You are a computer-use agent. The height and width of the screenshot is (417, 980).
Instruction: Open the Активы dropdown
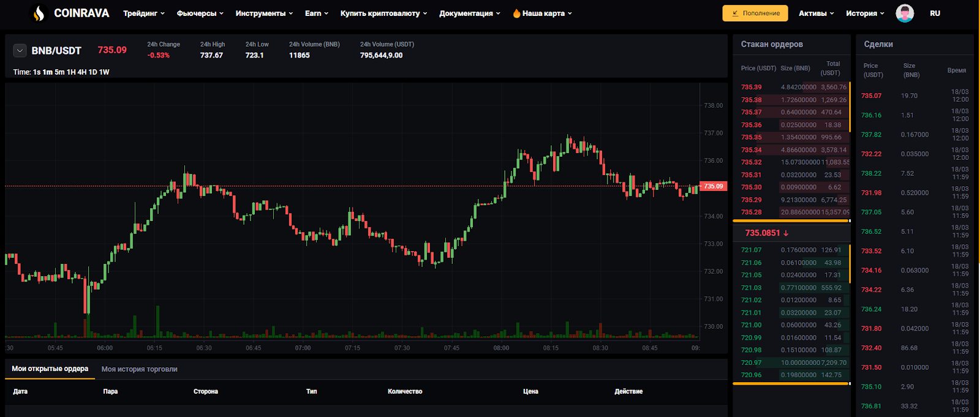coord(816,13)
